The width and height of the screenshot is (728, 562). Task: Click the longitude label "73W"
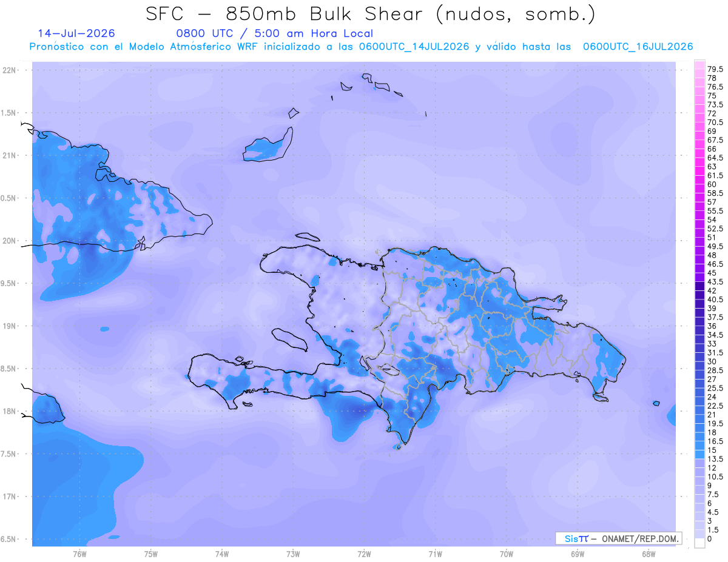pyautogui.click(x=293, y=554)
